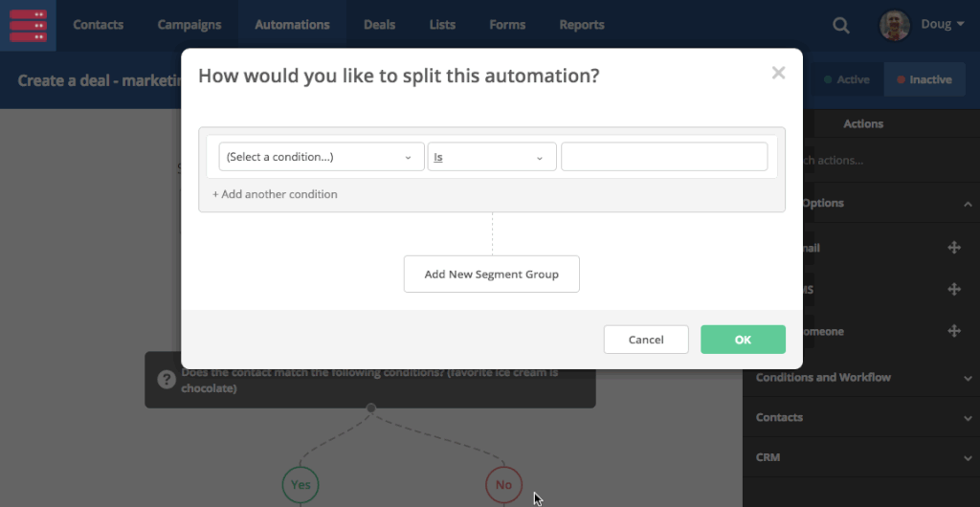This screenshot has width=980, height=507.
Task: Close the split automation dialog
Action: coord(778,74)
